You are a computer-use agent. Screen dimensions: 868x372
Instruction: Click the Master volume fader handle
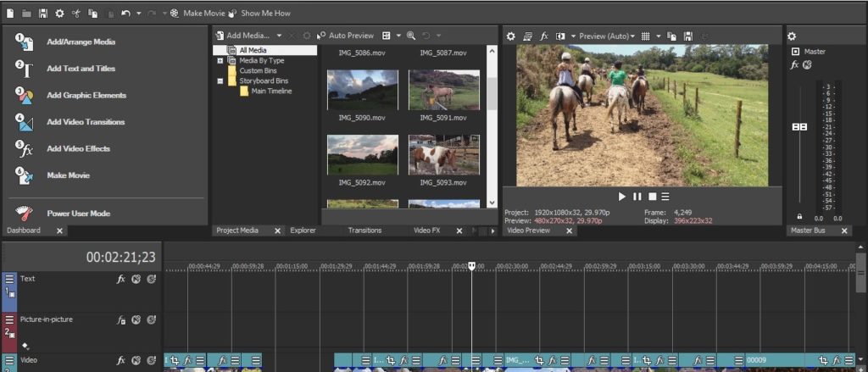click(x=798, y=126)
